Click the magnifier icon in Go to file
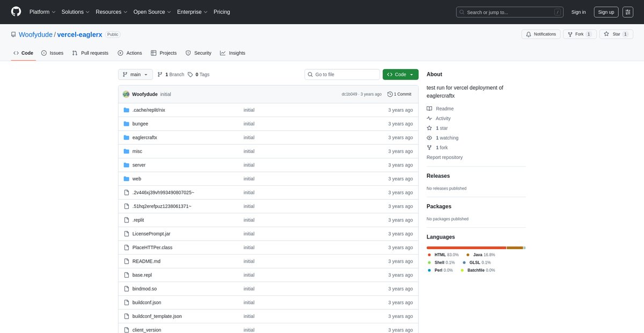644x333 pixels. point(311,75)
